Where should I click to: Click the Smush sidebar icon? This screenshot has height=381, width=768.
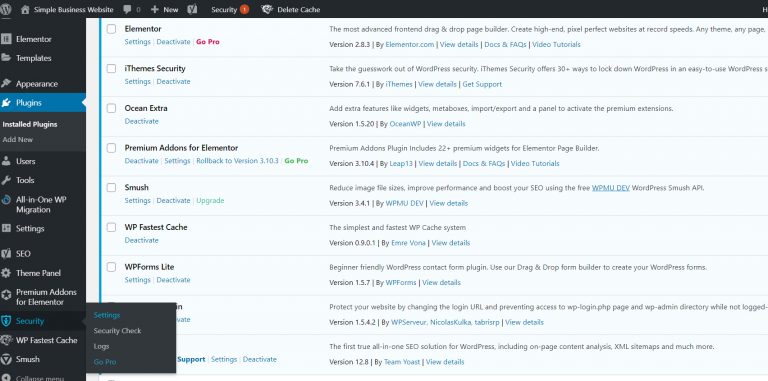(x=6, y=359)
